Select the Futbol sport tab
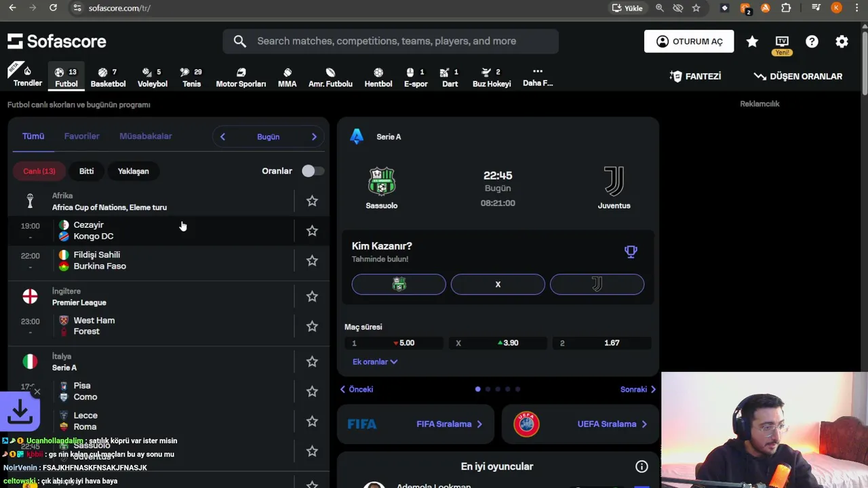868x488 pixels. tap(66, 77)
